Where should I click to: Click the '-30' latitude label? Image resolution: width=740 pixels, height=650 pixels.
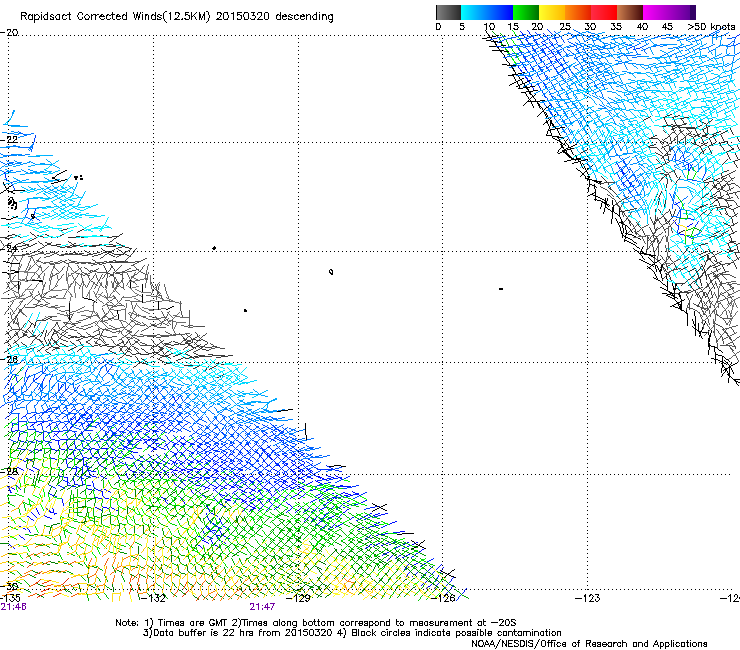(x=9, y=586)
